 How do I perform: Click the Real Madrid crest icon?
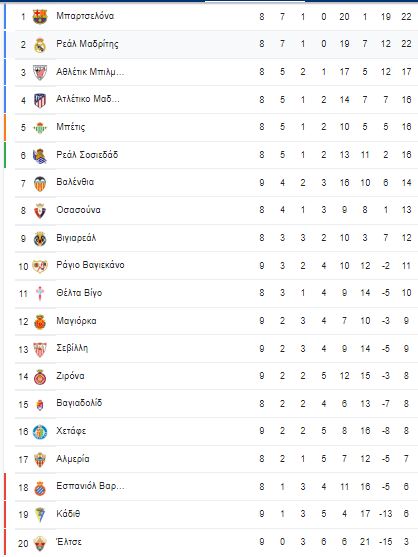[40, 45]
